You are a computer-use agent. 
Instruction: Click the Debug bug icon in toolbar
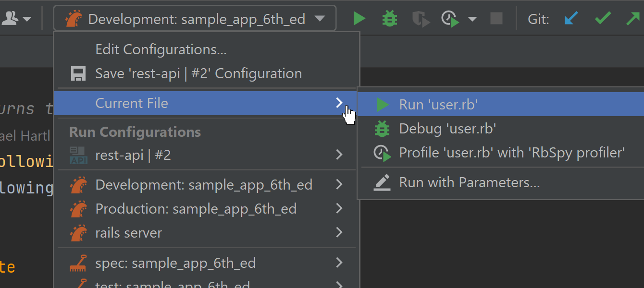pyautogui.click(x=390, y=19)
